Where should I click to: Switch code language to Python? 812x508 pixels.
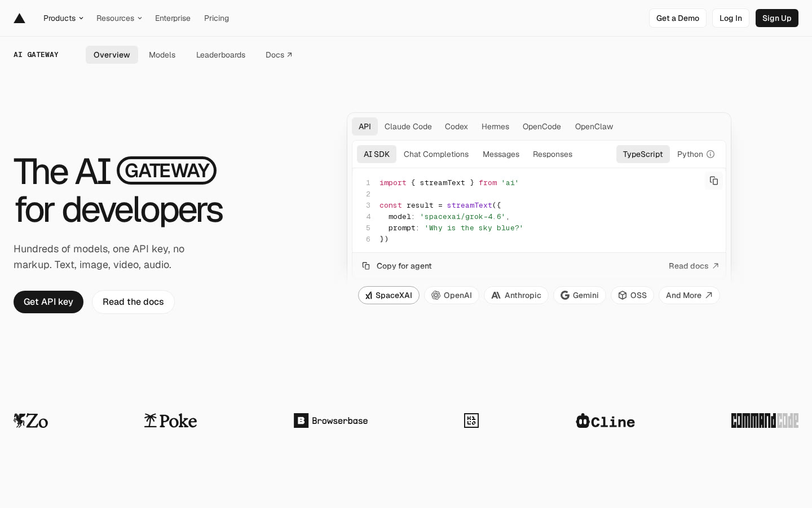(690, 154)
